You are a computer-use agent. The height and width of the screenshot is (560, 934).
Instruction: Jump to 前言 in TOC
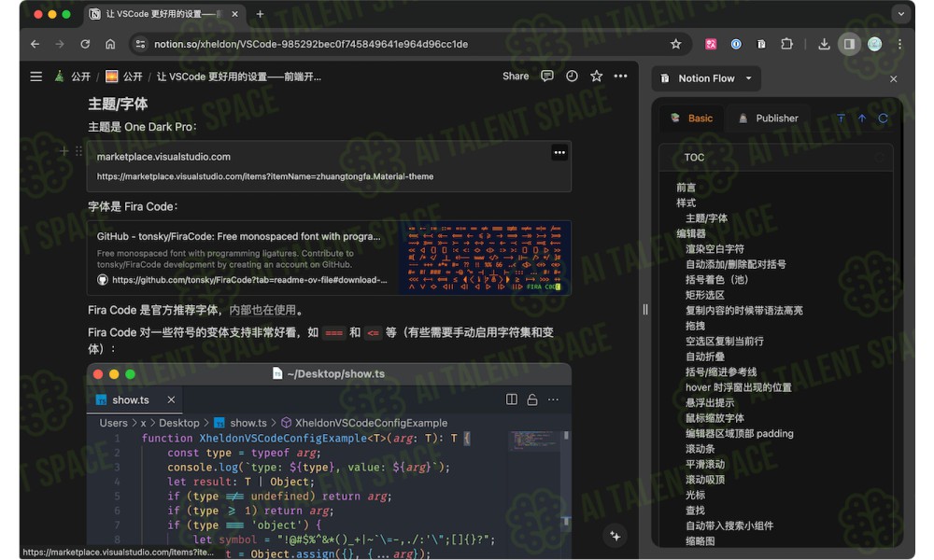tap(686, 188)
